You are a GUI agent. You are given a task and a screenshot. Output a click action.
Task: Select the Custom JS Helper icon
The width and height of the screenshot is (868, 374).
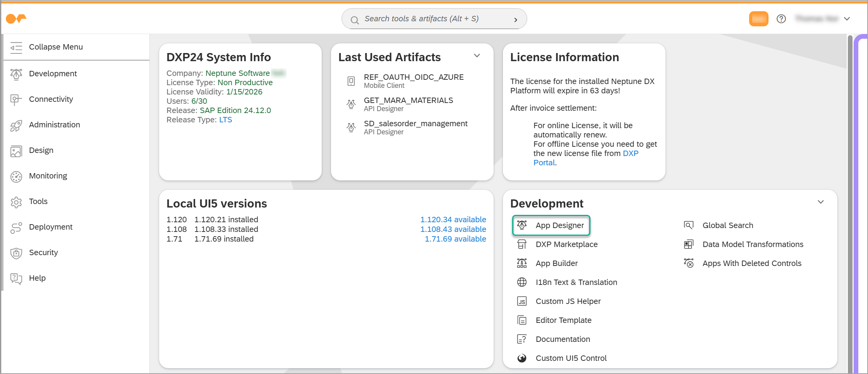click(x=521, y=301)
